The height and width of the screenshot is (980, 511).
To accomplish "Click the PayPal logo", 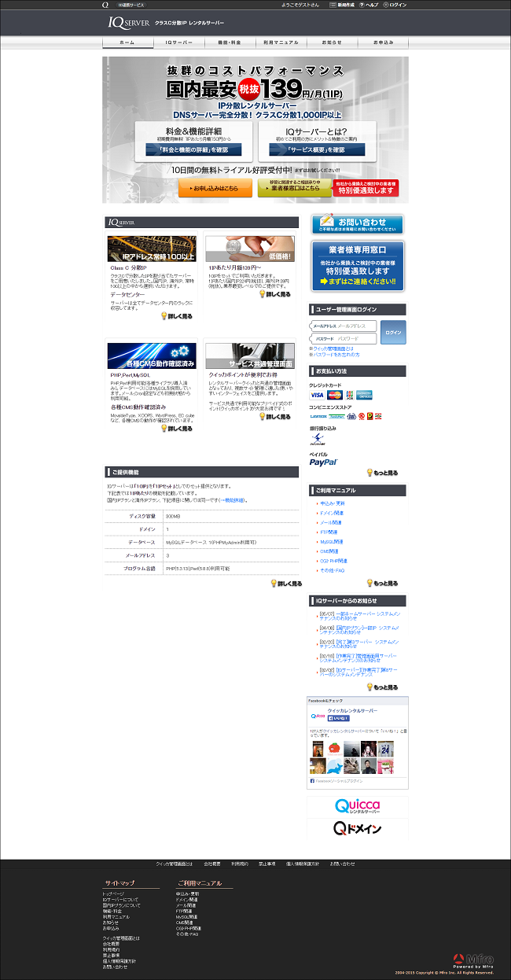I will 323,462.
